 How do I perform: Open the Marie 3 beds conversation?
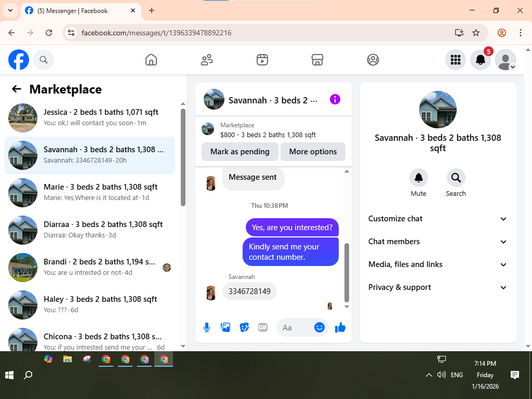click(89, 193)
